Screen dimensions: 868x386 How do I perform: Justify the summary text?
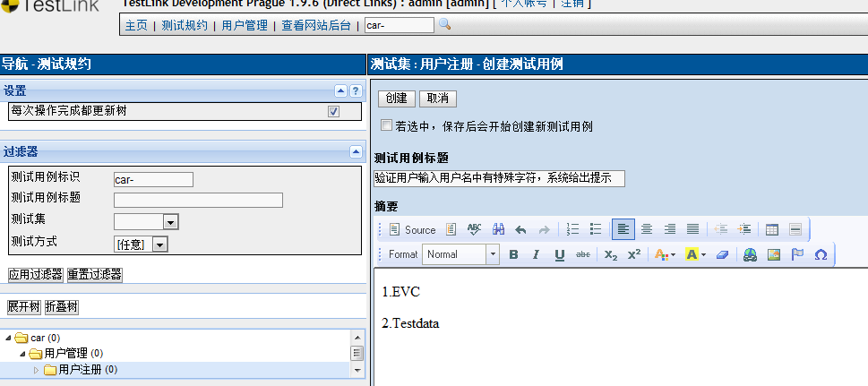(x=693, y=229)
